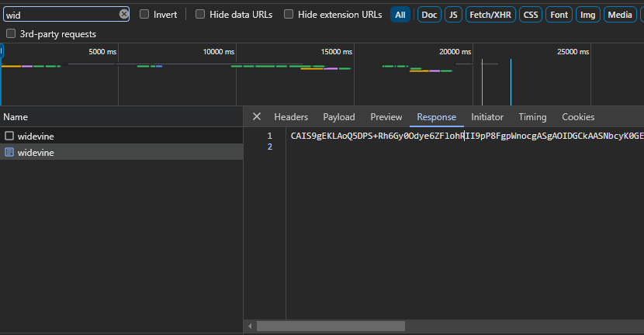Enable the Invert checkbox
Image resolution: width=644 pixels, height=335 pixels.
click(x=144, y=14)
